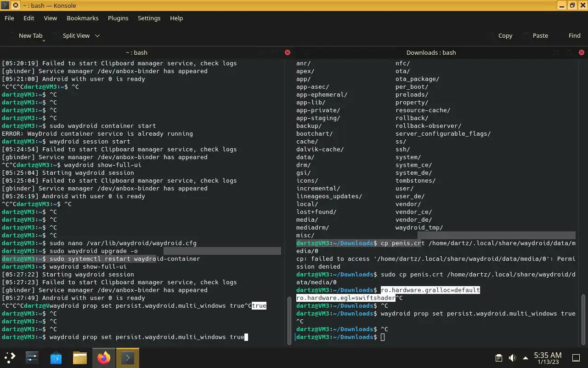Open the volume tray icon

point(513,358)
